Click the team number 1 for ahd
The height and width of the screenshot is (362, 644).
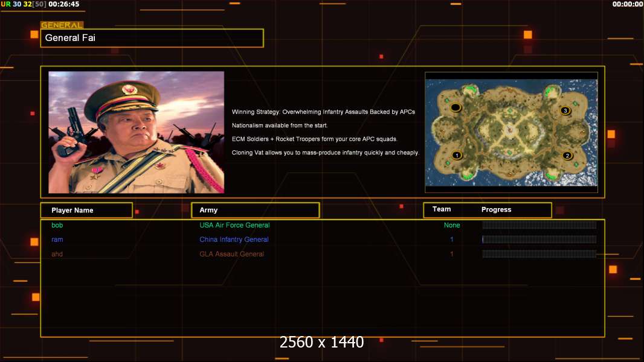[x=452, y=254]
